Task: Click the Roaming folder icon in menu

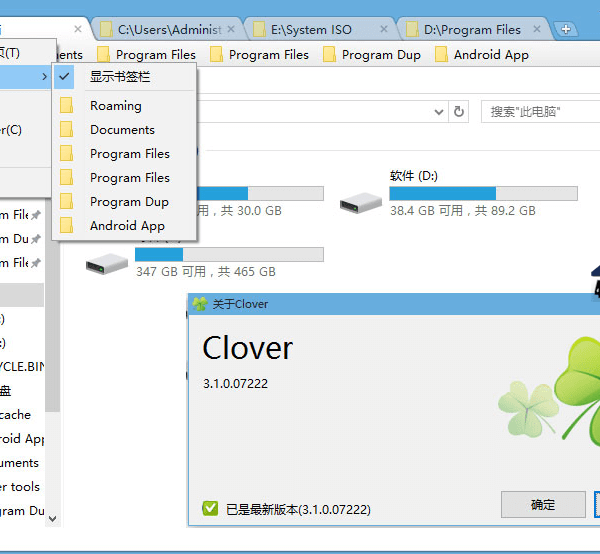Action: [x=67, y=106]
